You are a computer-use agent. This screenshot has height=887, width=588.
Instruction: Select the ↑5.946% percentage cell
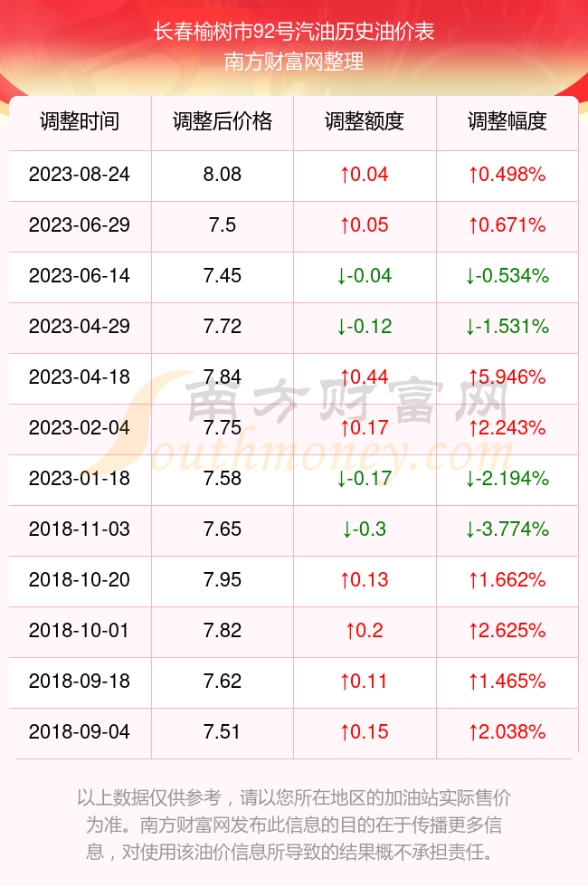tap(507, 377)
